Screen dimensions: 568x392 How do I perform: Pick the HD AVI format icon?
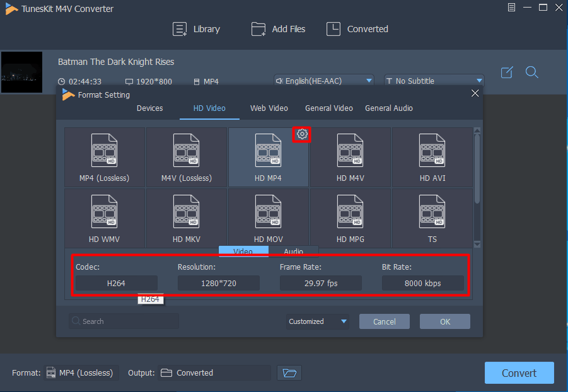pyautogui.click(x=432, y=151)
